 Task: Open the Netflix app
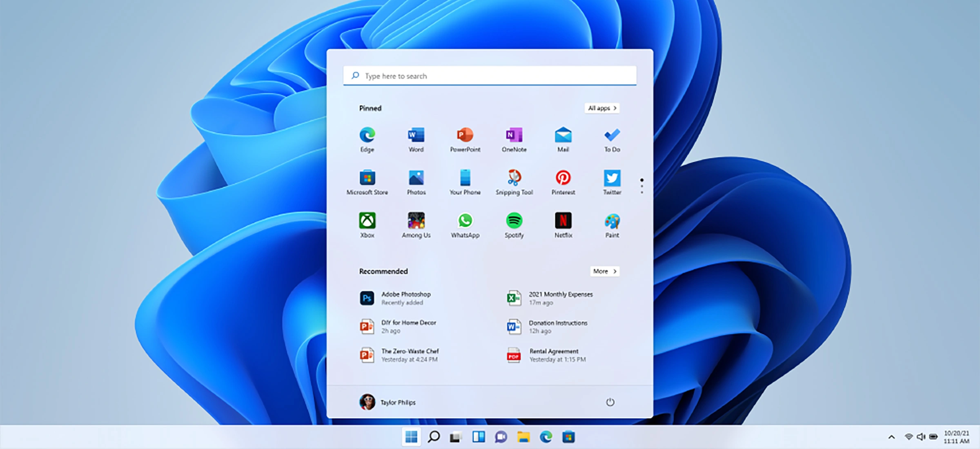pyautogui.click(x=563, y=225)
